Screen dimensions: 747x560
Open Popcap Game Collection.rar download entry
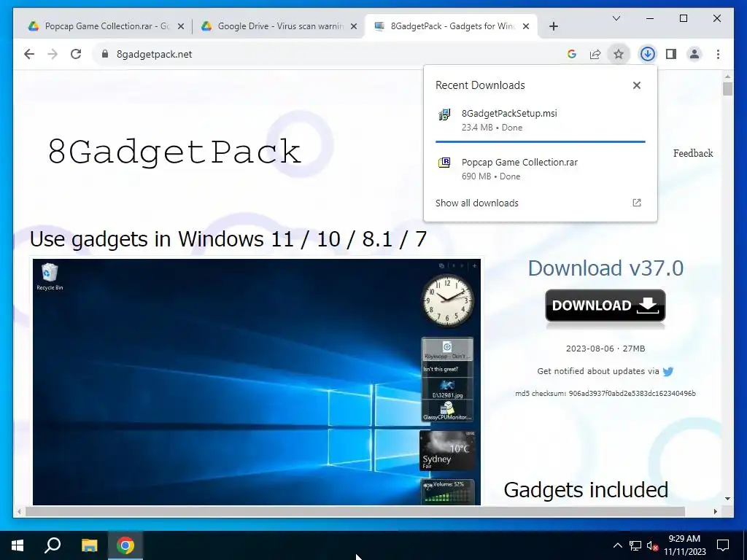click(541, 169)
